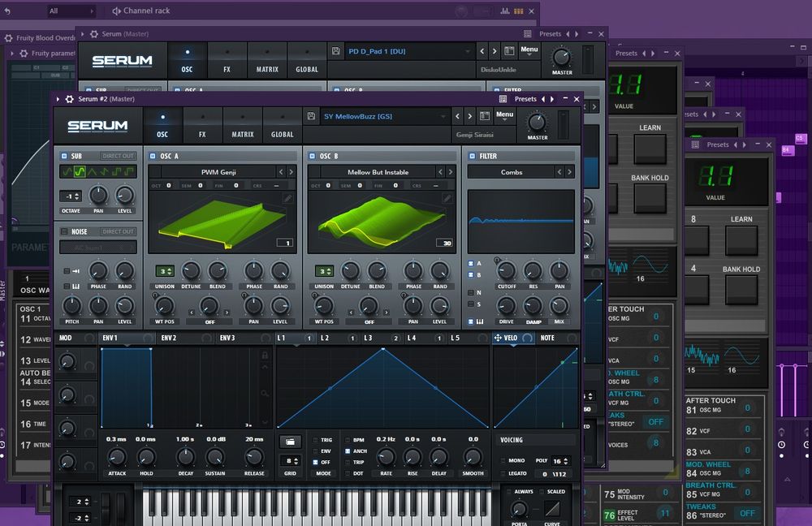Click NOISE DIRECT OUT button
812x526 pixels.
[118, 231]
